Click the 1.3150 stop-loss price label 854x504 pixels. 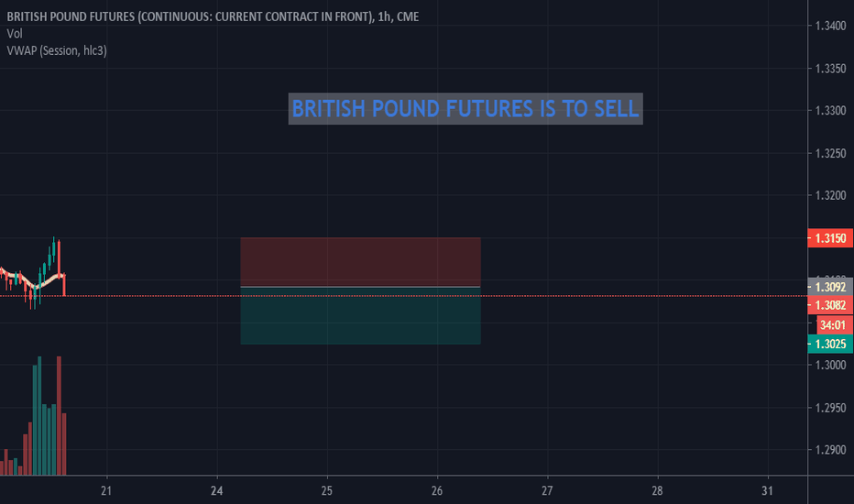point(830,238)
